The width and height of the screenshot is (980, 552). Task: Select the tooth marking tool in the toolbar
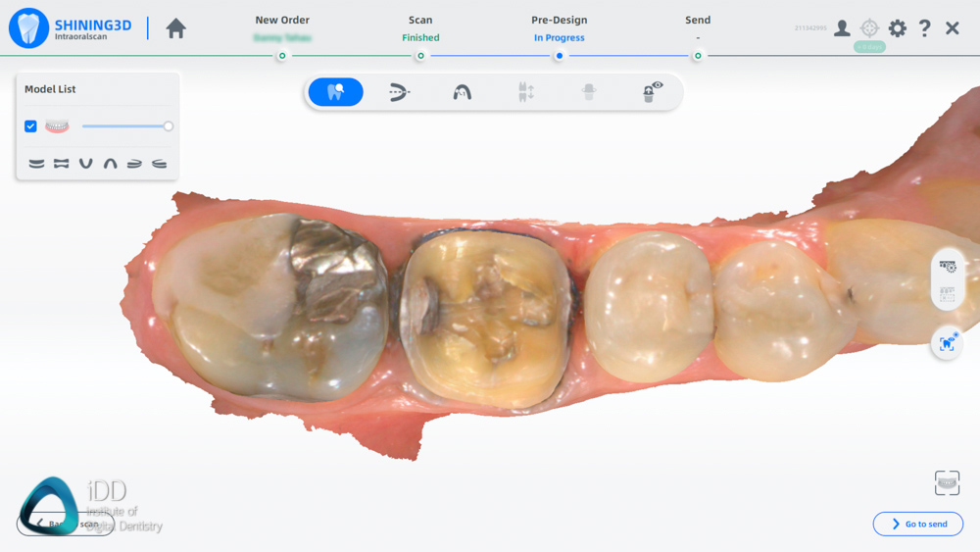335,92
